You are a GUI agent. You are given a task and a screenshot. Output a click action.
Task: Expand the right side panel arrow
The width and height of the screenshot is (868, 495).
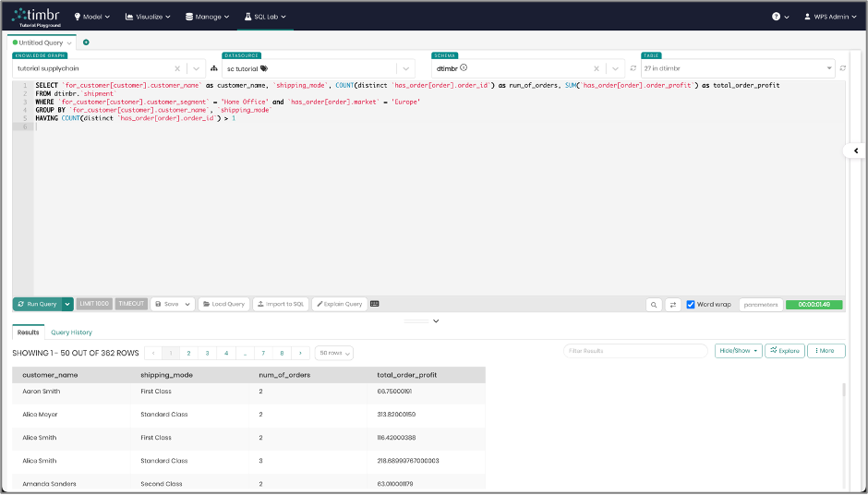(x=856, y=151)
